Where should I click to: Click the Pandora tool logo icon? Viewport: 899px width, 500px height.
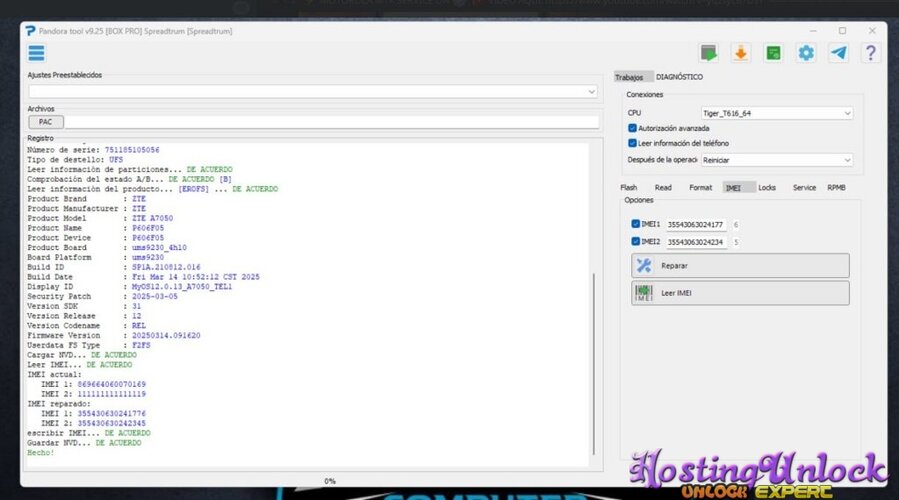coord(30,31)
